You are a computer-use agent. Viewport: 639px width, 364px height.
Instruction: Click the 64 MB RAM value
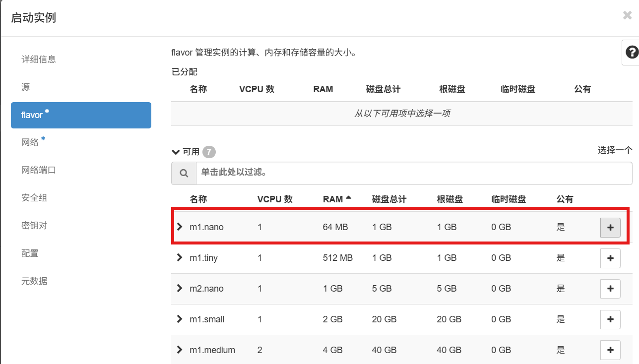(335, 227)
